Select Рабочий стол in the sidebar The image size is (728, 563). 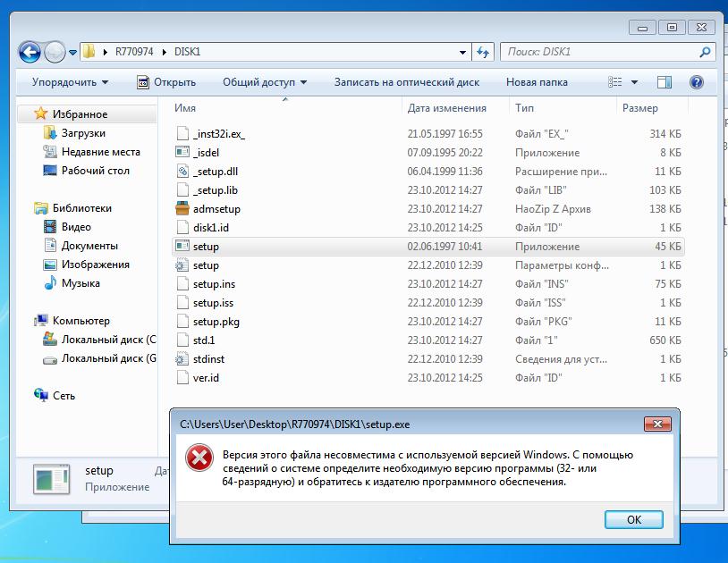pyautogui.click(x=95, y=171)
